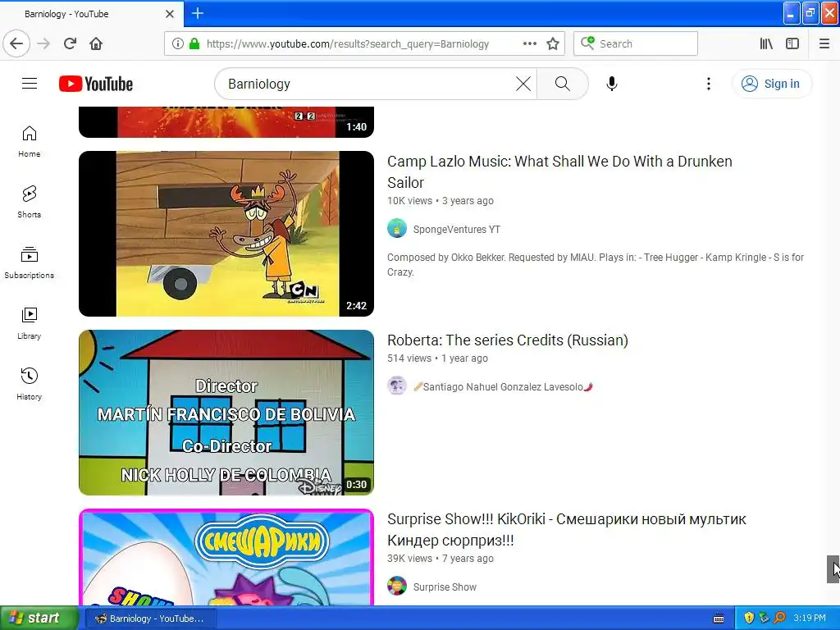Screen dimensions: 840x630
Task: Click the green secure padlock icon
Action: tap(194, 43)
